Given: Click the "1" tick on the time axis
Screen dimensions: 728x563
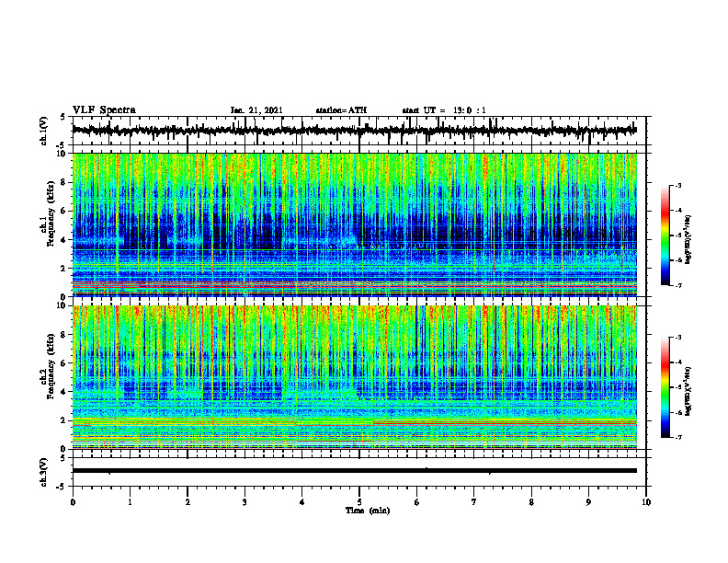Looking at the screenshot, I should click(x=130, y=502).
